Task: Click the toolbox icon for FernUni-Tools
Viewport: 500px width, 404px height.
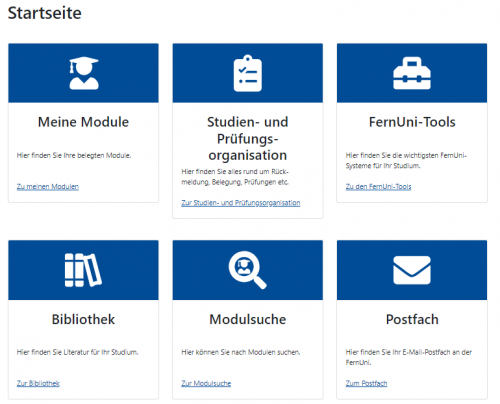Action: tap(412, 73)
